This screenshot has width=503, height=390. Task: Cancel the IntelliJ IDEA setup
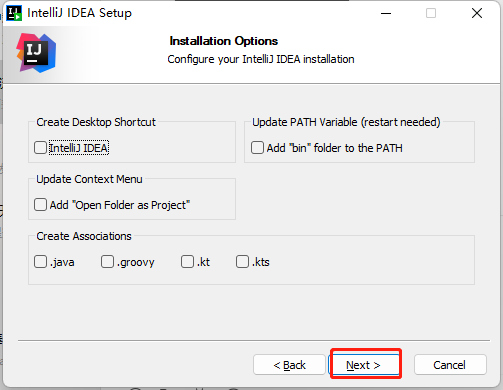(450, 365)
